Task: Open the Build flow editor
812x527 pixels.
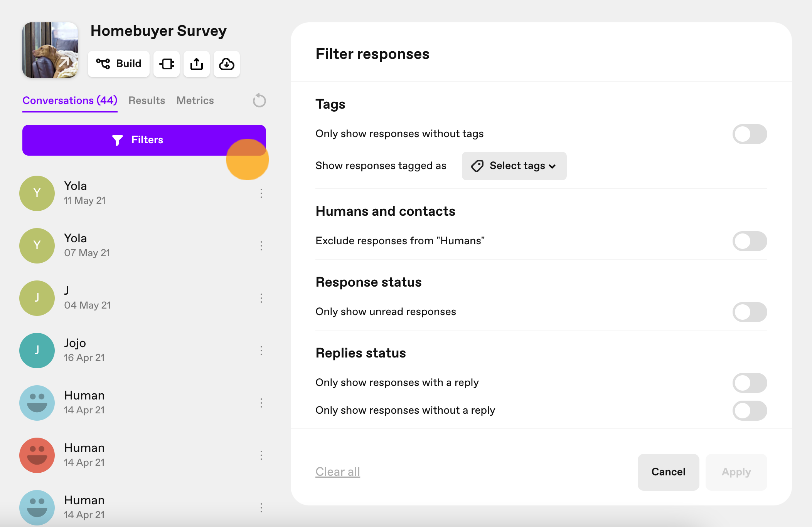Action: (x=118, y=64)
